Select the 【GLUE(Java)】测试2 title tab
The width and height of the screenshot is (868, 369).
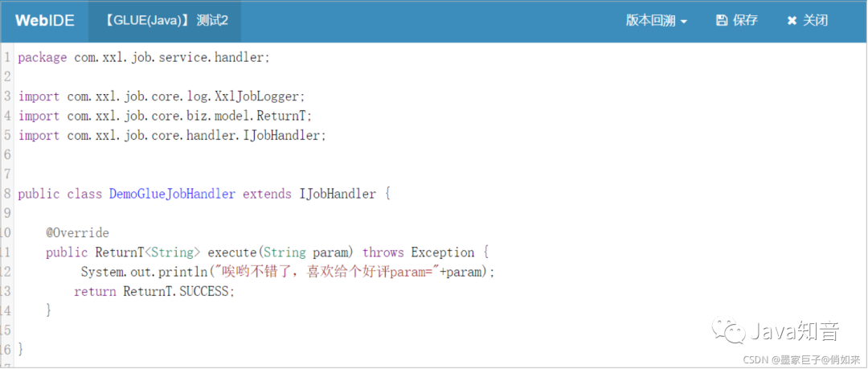point(165,21)
